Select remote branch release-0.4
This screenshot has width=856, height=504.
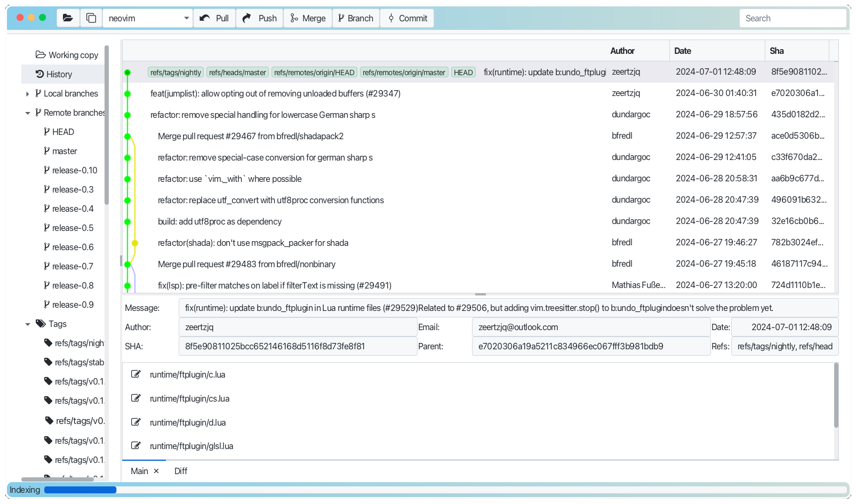(x=73, y=209)
